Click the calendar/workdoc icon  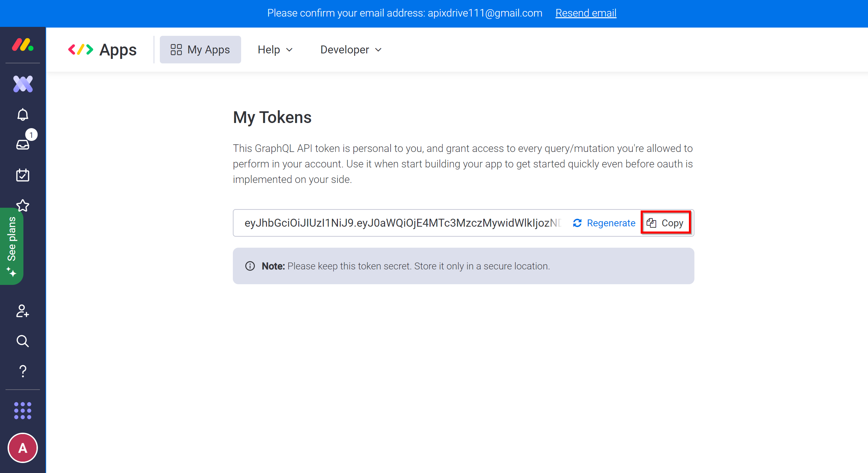point(23,174)
